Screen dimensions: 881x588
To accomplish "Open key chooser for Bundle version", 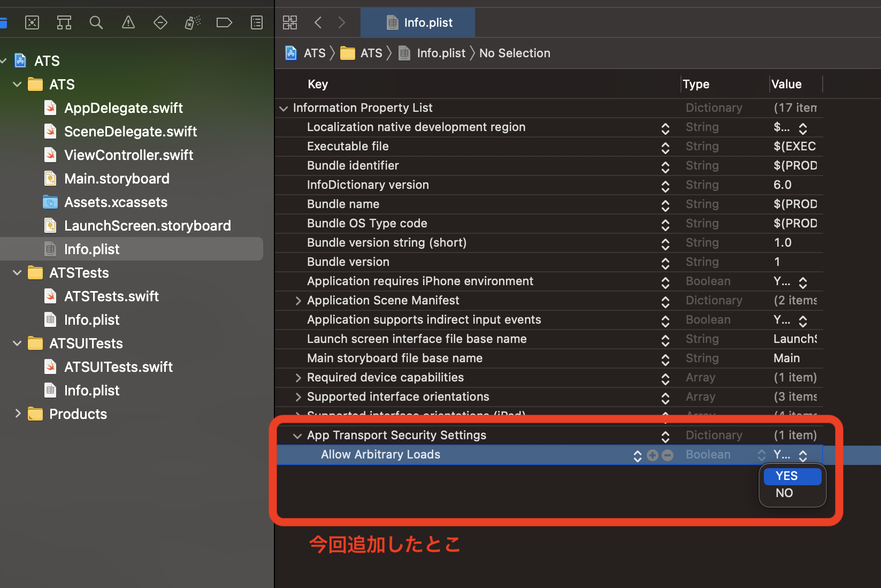I will click(665, 263).
